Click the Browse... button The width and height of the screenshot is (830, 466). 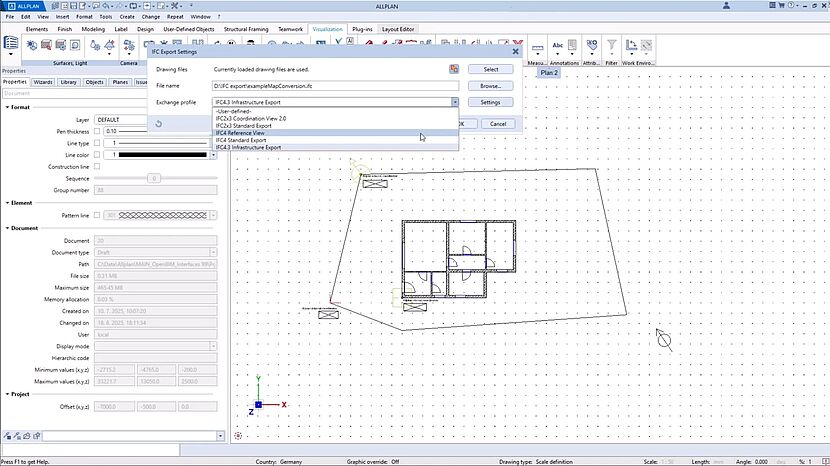click(490, 86)
